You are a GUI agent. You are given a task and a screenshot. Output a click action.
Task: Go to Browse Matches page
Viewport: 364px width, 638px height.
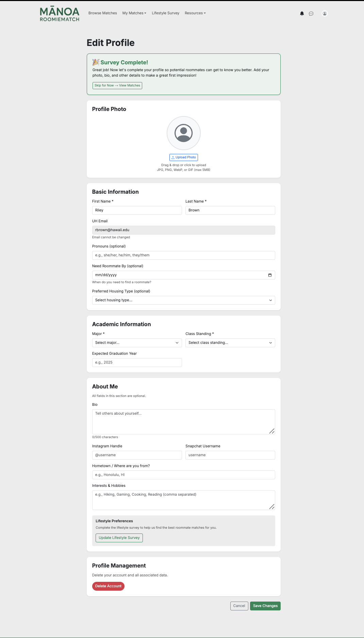tap(102, 13)
